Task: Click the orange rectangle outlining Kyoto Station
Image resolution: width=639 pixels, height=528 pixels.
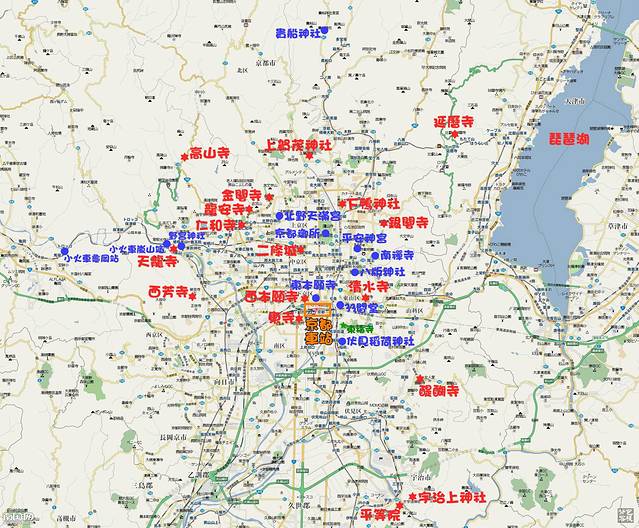Action: pyautogui.click(x=317, y=309)
